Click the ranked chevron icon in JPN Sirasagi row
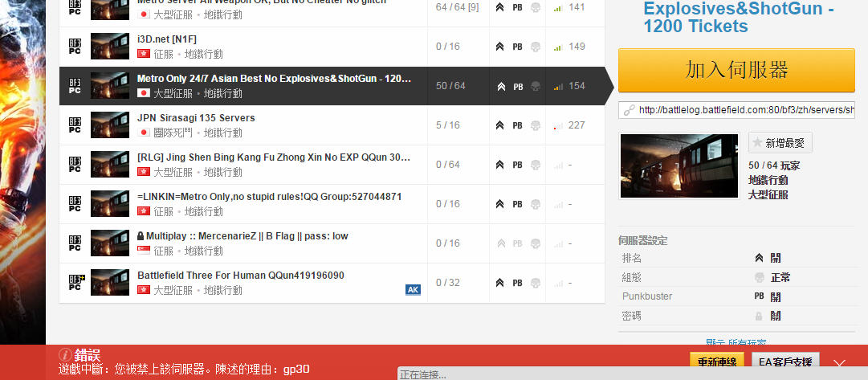Screen dimensions: 868x380 500,126
